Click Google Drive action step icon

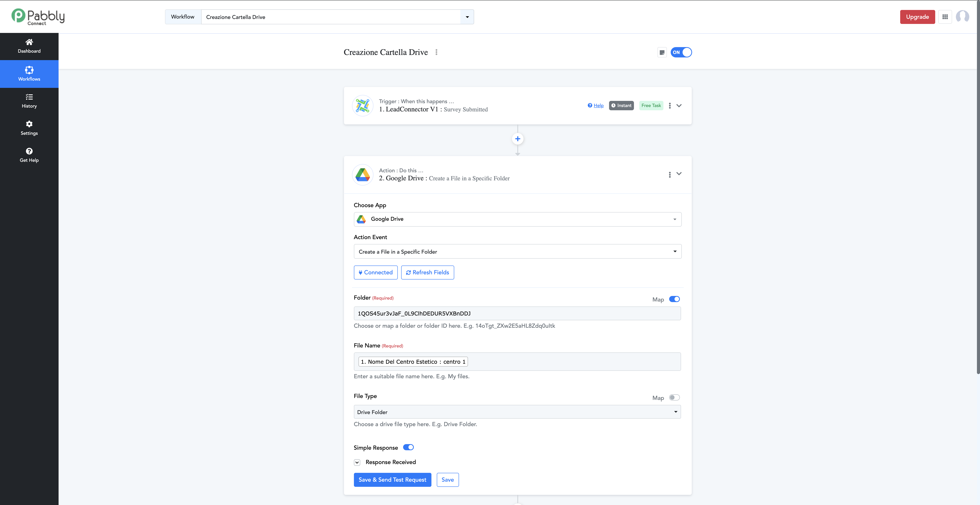coord(363,175)
